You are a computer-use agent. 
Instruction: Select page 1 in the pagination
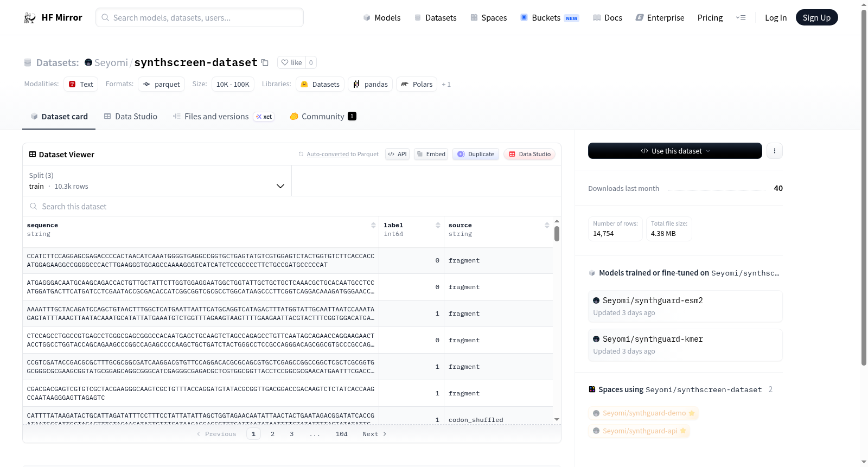[x=253, y=434]
